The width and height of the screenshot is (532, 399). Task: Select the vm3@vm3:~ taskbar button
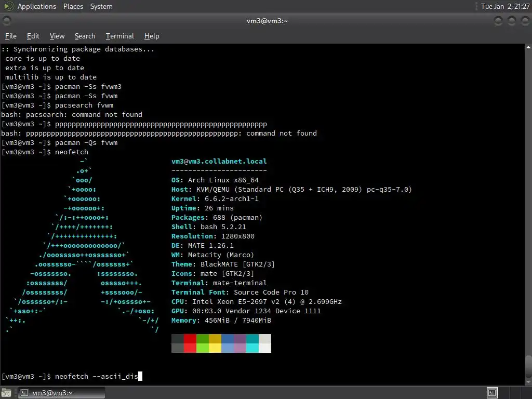(61, 393)
